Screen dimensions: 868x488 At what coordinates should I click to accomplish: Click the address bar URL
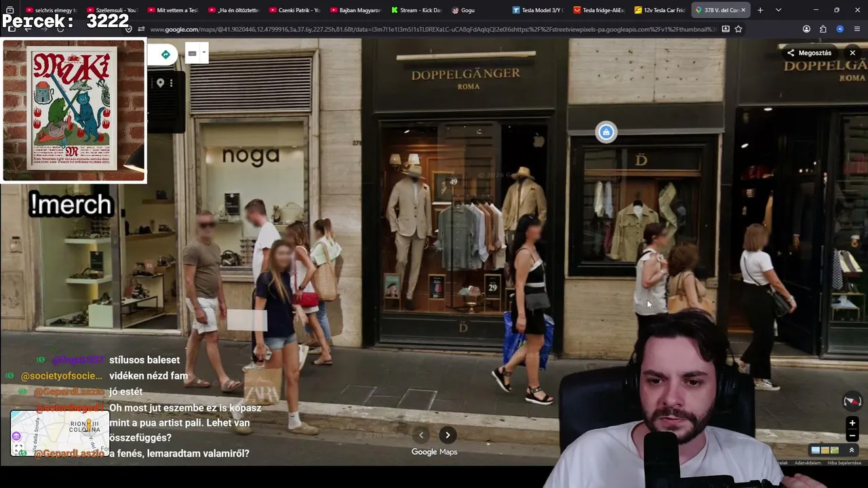[433, 29]
